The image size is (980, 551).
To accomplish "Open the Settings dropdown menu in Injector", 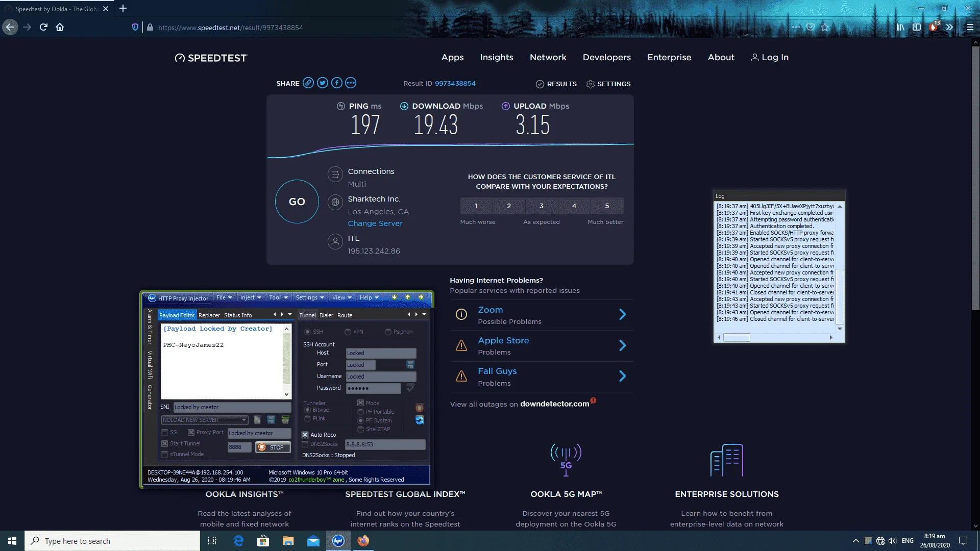I will (x=310, y=297).
